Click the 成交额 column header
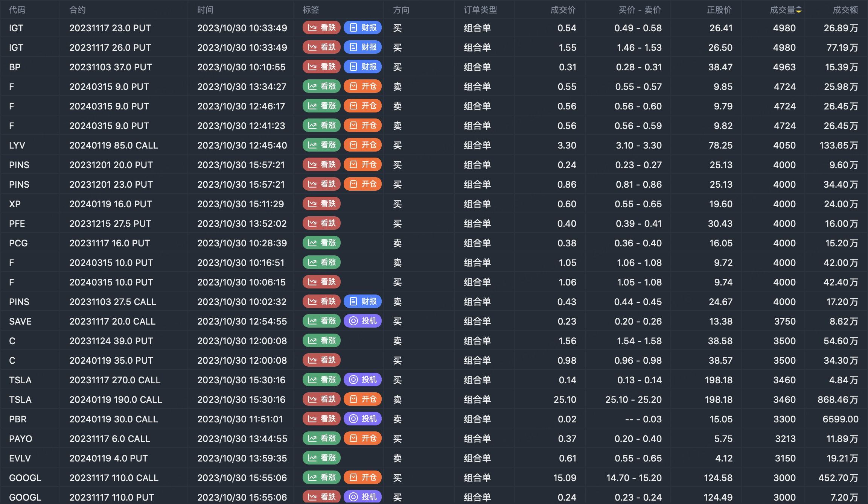The height and width of the screenshot is (504, 868). 845,10
